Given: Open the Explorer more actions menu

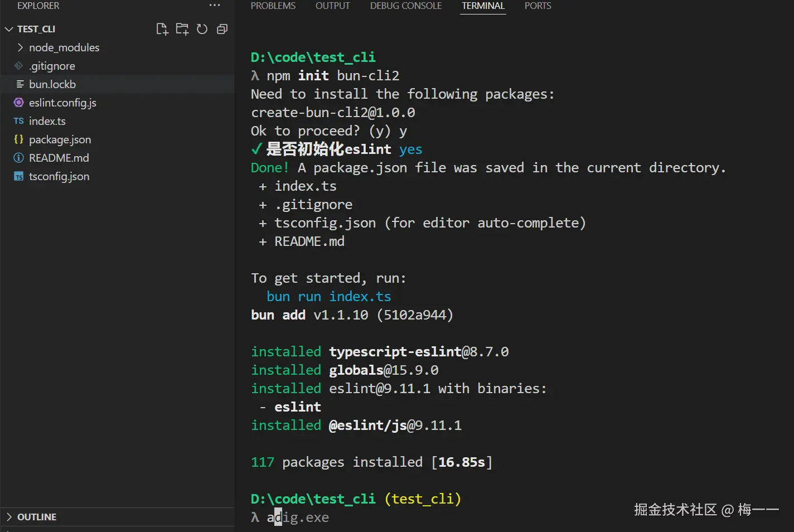Looking at the screenshot, I should pyautogui.click(x=215, y=5).
